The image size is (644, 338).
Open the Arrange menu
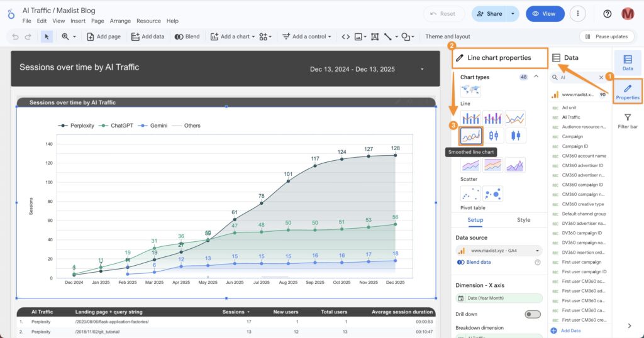[x=120, y=21]
